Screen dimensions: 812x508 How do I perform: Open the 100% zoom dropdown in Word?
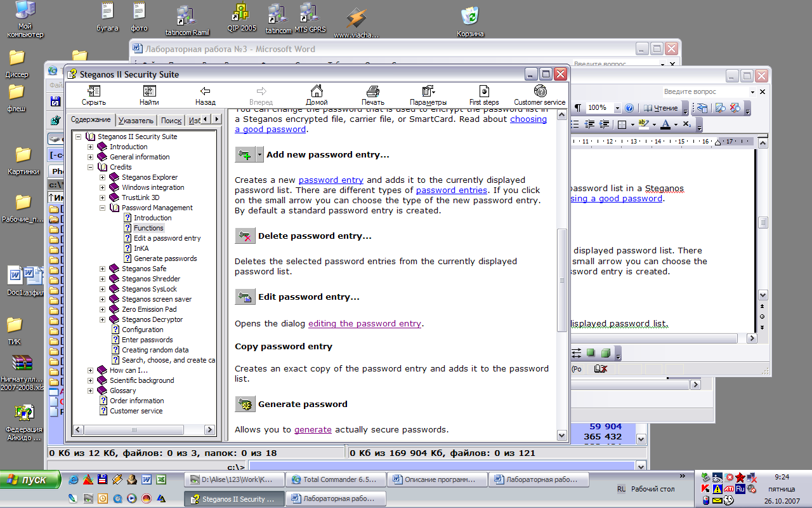click(x=617, y=108)
